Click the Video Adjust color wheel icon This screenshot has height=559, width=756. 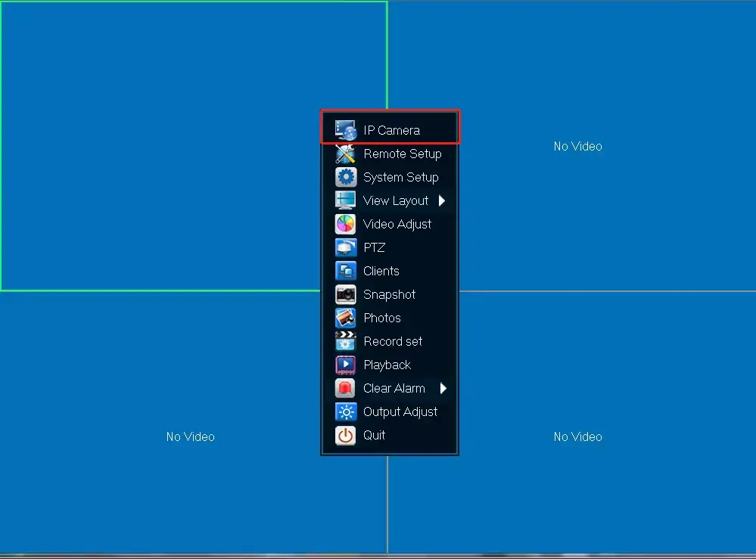point(346,224)
